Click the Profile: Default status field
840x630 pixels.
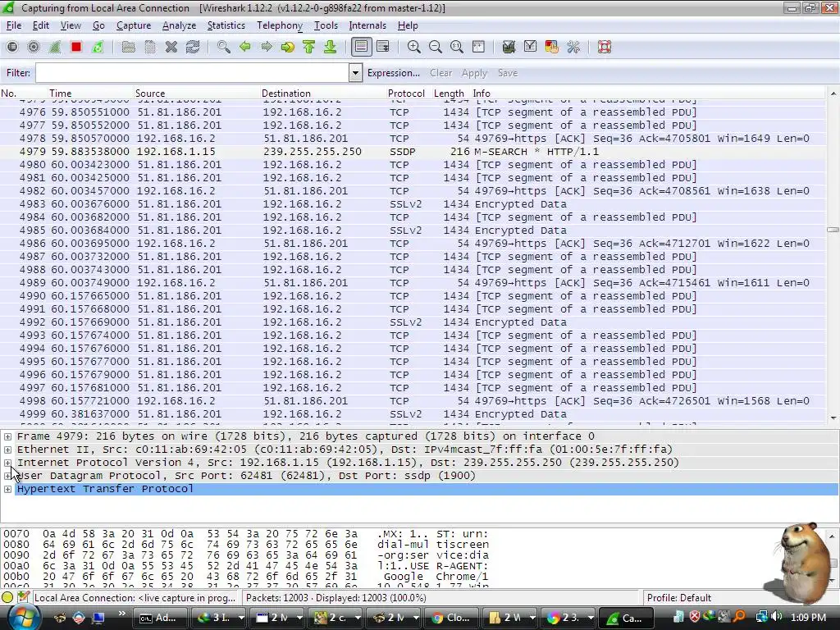coord(678,598)
